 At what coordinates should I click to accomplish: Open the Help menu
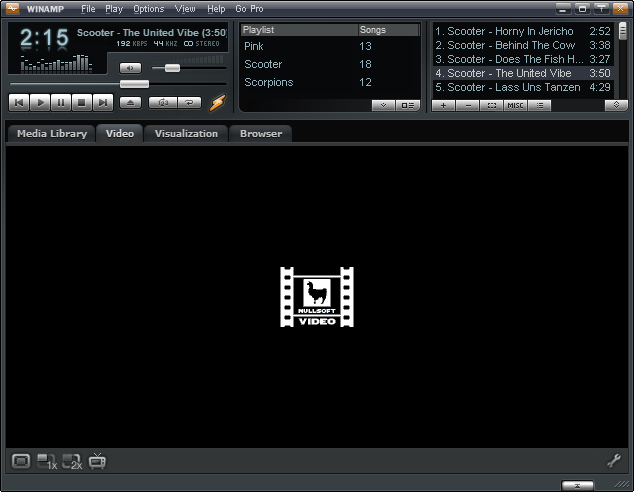coord(216,8)
